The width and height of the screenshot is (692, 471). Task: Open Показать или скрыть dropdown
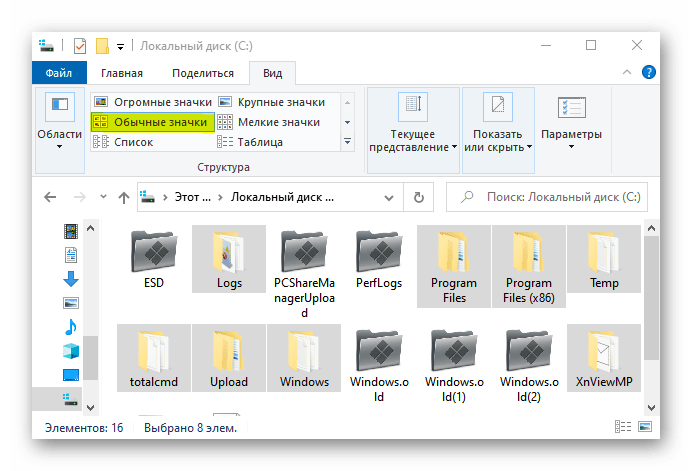[x=498, y=130]
